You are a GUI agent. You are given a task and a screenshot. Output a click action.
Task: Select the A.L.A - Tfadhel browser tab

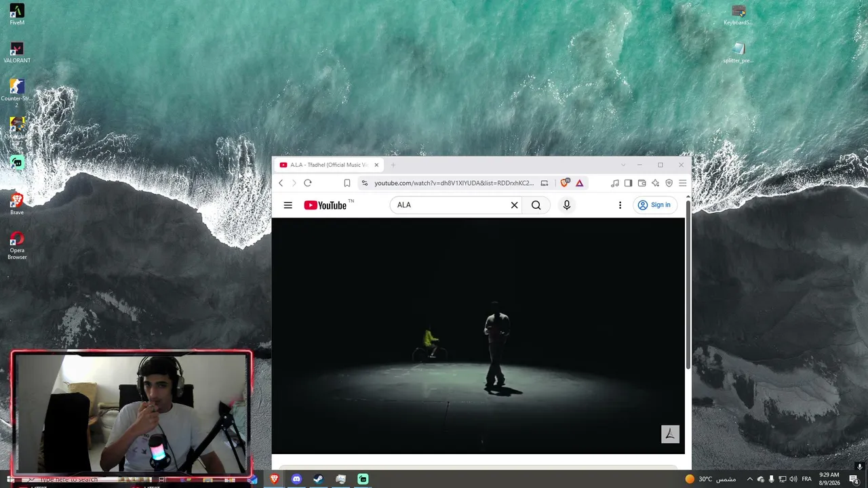329,165
